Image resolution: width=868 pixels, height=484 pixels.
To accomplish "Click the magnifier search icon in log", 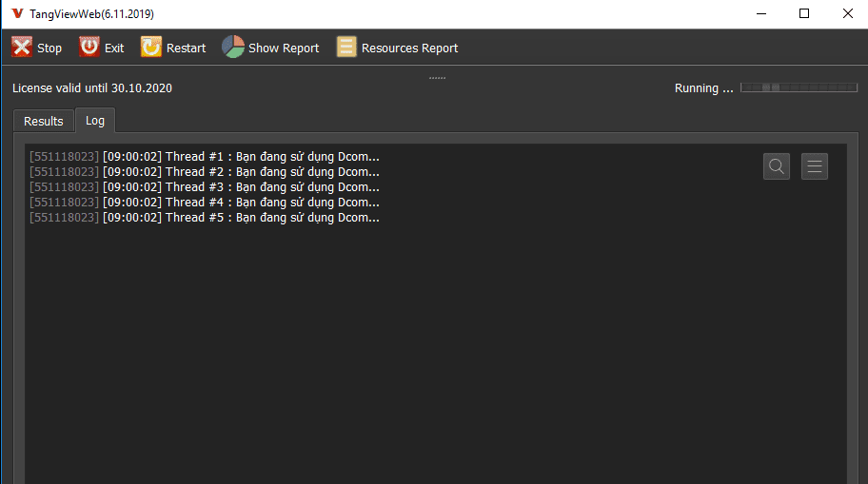I will tap(777, 166).
